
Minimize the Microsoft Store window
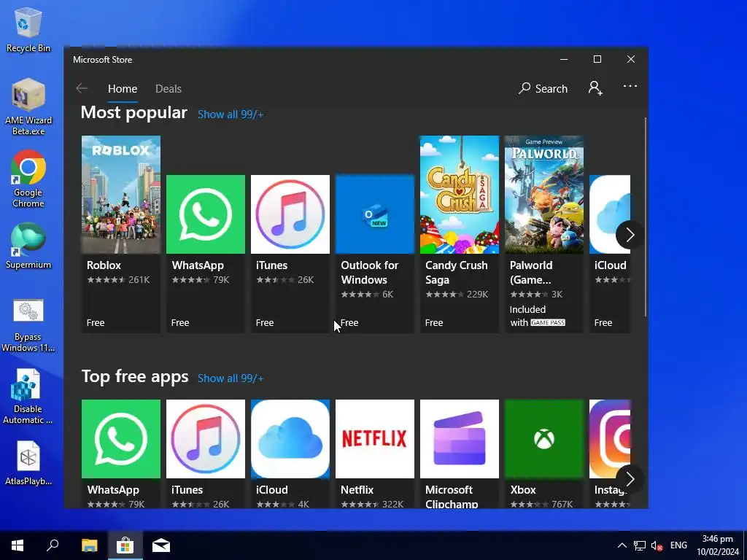pos(564,59)
